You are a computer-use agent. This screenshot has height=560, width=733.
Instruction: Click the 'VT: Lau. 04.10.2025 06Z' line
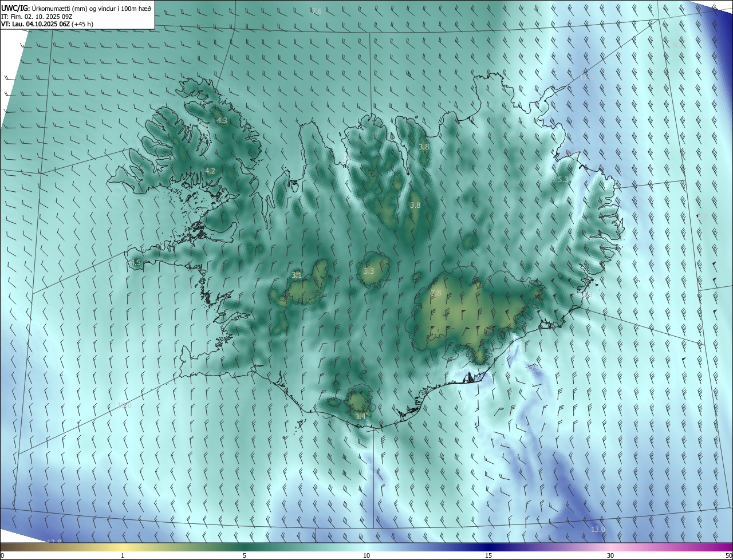coord(47,24)
